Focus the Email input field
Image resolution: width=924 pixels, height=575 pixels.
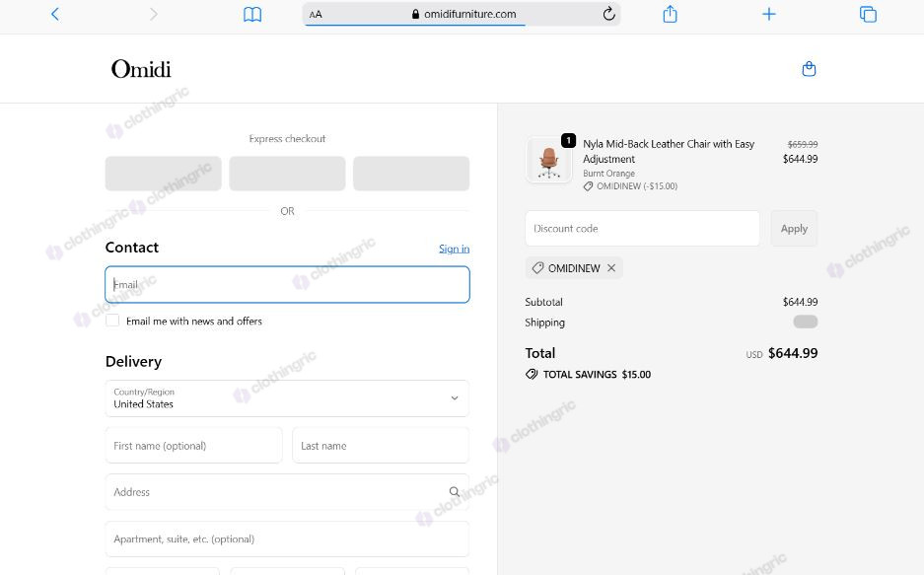click(288, 285)
